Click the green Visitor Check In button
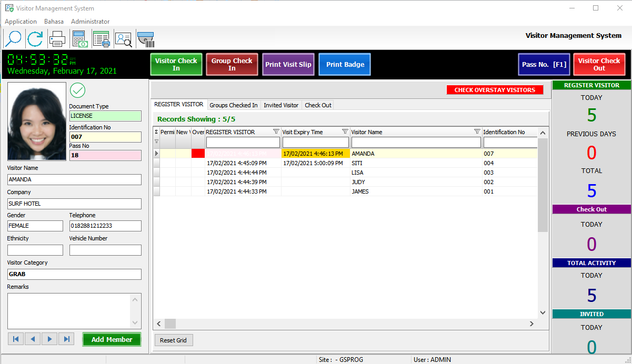 coord(176,64)
